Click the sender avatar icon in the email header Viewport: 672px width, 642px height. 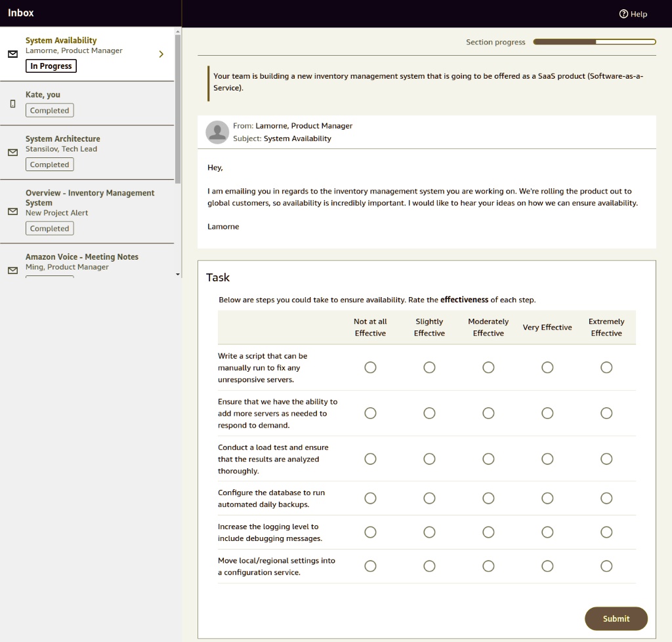click(x=217, y=132)
